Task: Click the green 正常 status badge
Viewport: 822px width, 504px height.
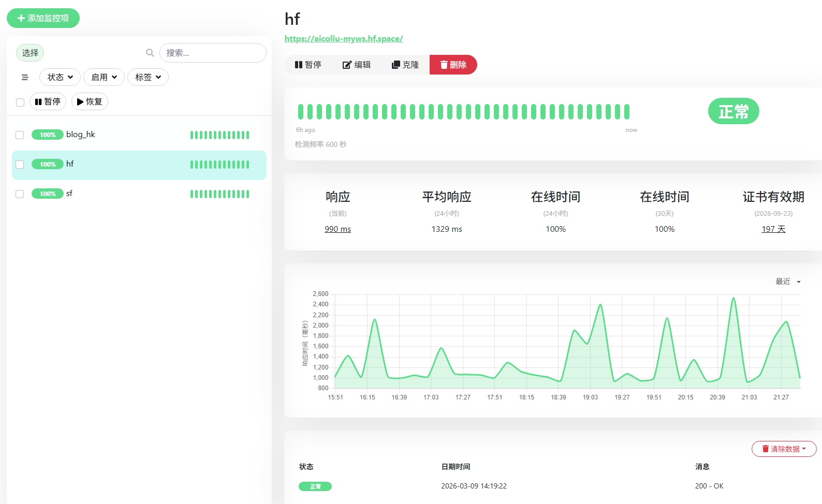Action: point(733,111)
